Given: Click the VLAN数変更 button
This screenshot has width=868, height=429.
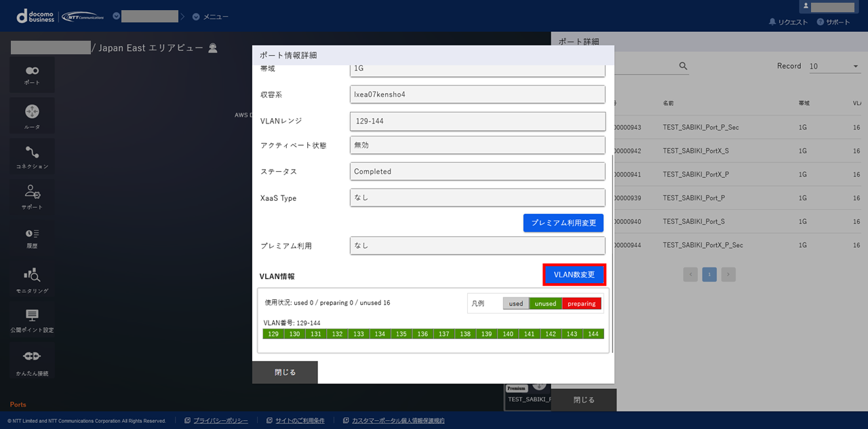Looking at the screenshot, I should (574, 275).
